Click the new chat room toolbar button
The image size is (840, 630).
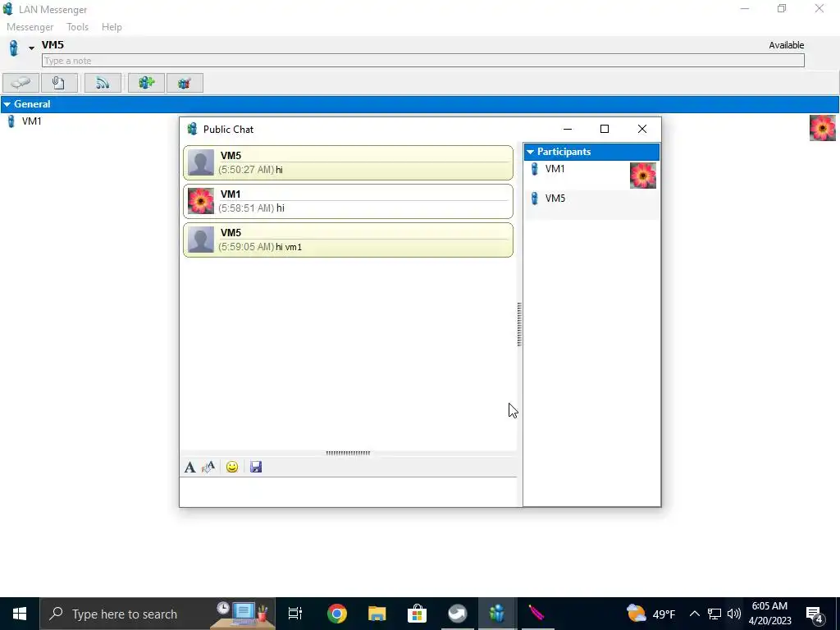click(x=146, y=83)
